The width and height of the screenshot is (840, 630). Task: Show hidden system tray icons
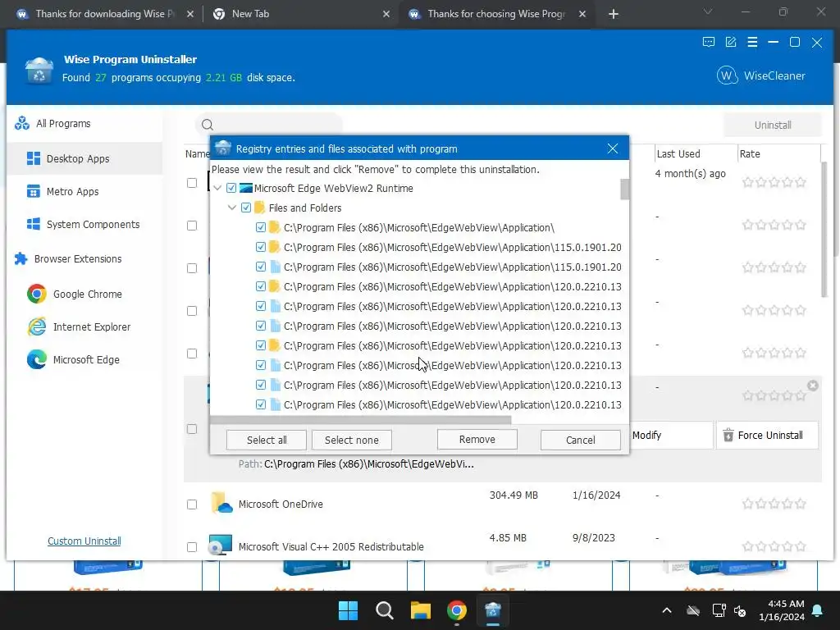click(x=667, y=610)
